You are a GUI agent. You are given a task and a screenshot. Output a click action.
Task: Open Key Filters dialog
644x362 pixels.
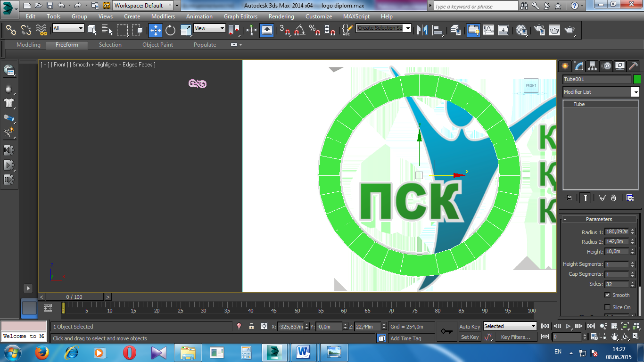tap(516, 337)
